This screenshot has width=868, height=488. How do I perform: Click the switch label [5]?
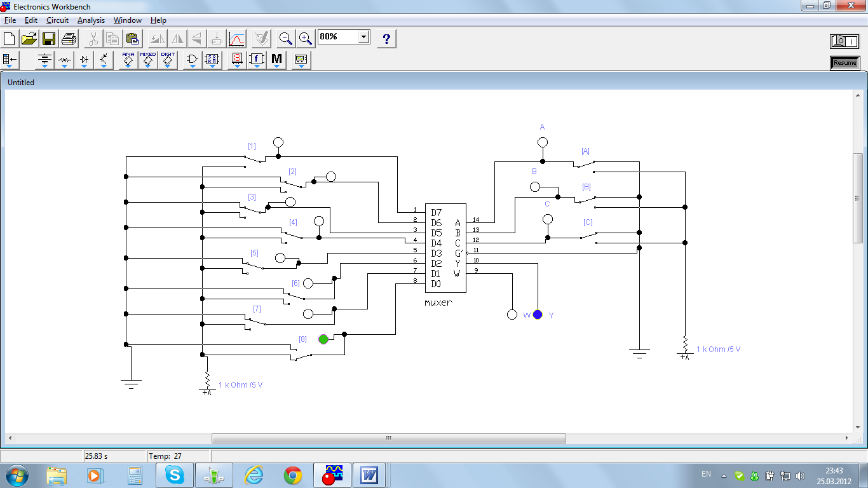[x=254, y=253]
